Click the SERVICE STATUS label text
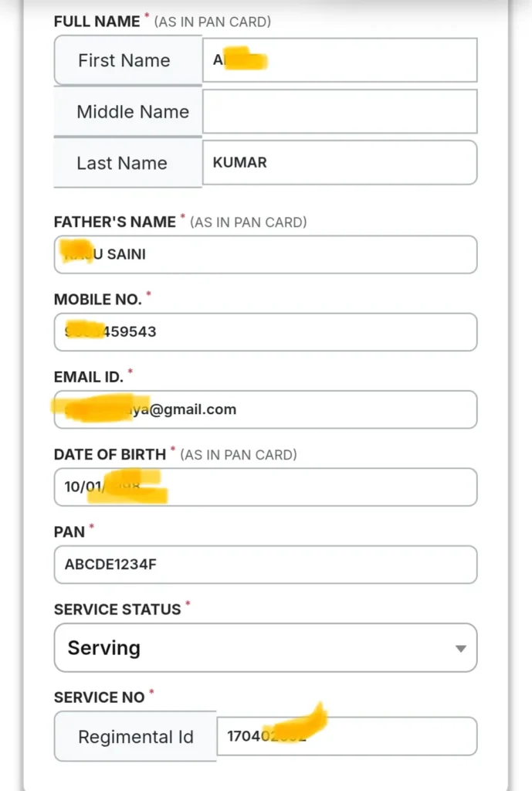Image resolution: width=532 pixels, height=791 pixels. pos(117,609)
